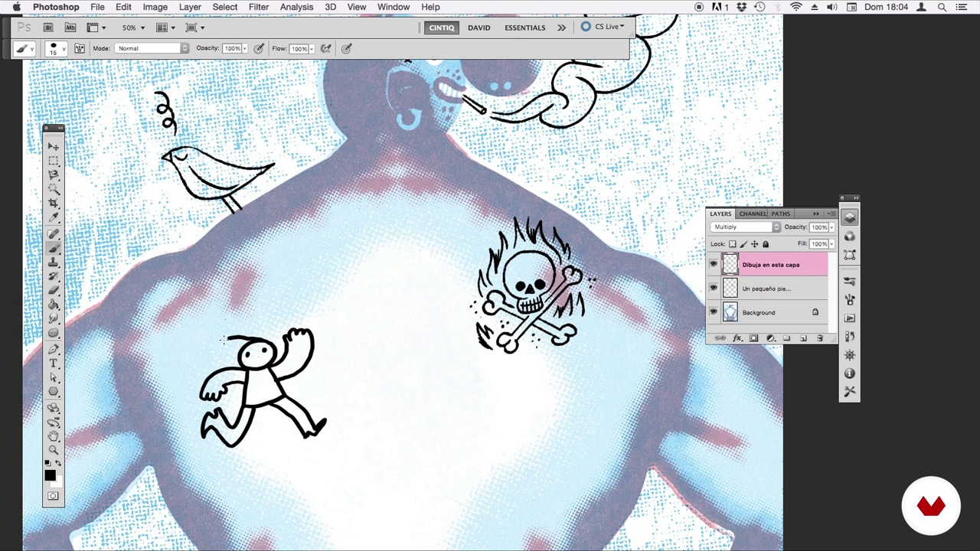Launch Mini Bridge
This screenshot has width=980, height=551.
coord(70,28)
